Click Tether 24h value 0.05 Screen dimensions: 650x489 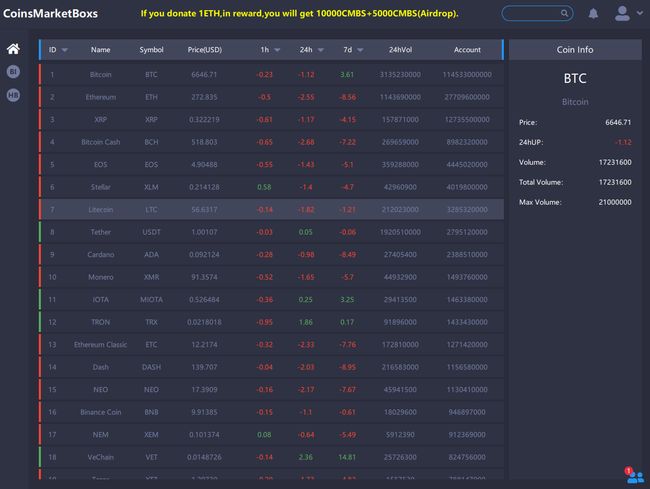click(306, 232)
